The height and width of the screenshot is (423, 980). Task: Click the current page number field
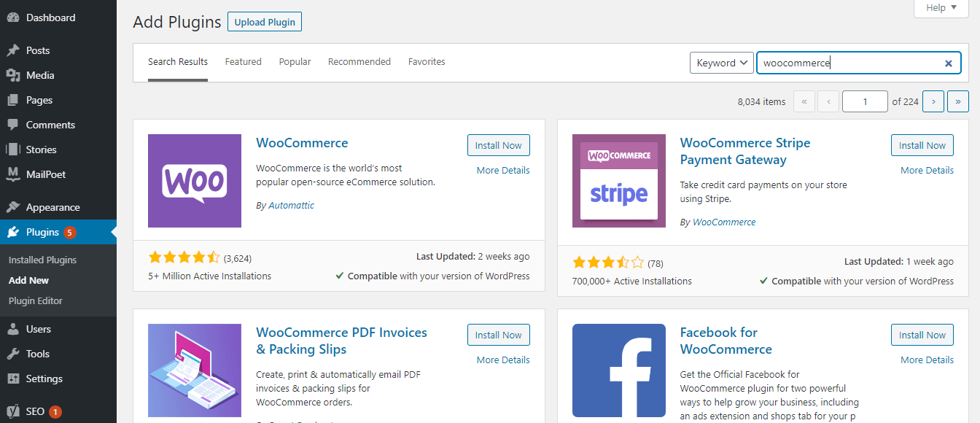tap(865, 101)
